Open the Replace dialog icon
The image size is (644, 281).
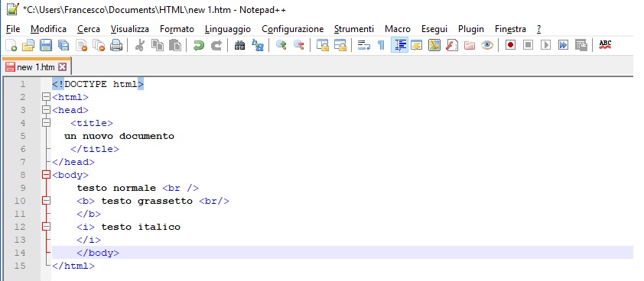click(x=258, y=45)
